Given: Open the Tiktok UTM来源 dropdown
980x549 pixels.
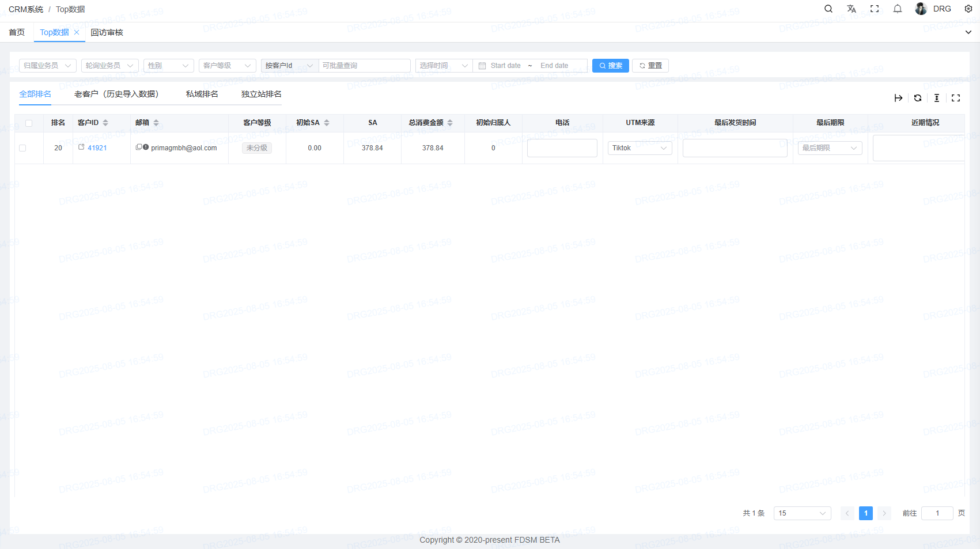Looking at the screenshot, I should (640, 148).
